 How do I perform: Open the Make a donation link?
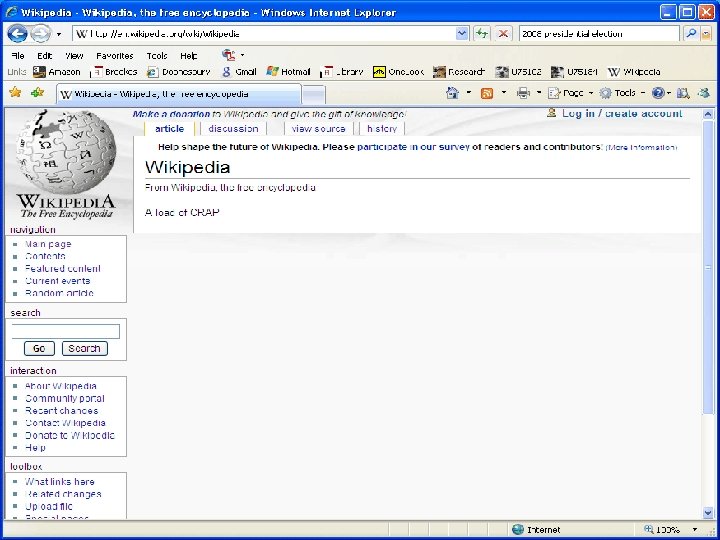tap(171, 114)
